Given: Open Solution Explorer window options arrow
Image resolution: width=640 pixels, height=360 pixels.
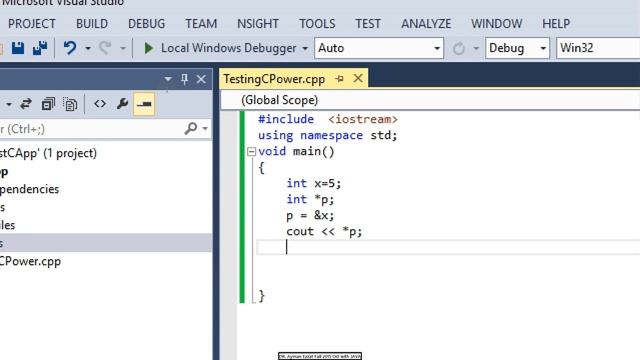Looking at the screenshot, I should [x=168, y=79].
